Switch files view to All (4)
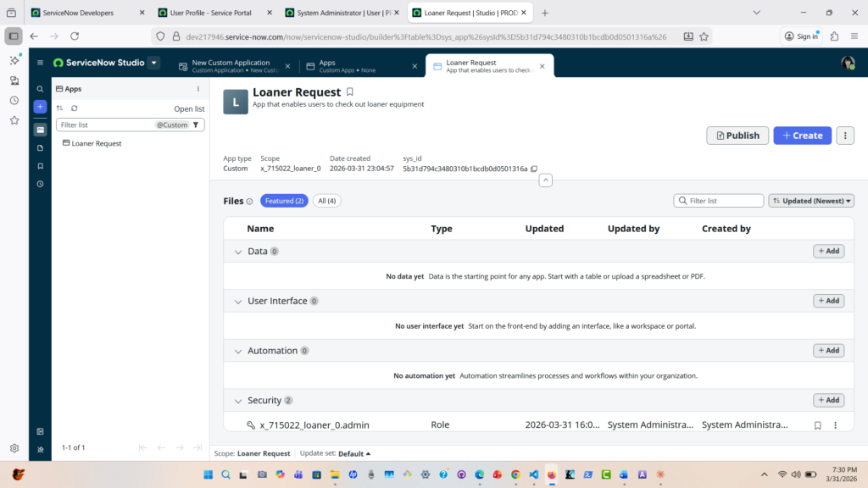This screenshot has width=868, height=488. click(x=326, y=201)
